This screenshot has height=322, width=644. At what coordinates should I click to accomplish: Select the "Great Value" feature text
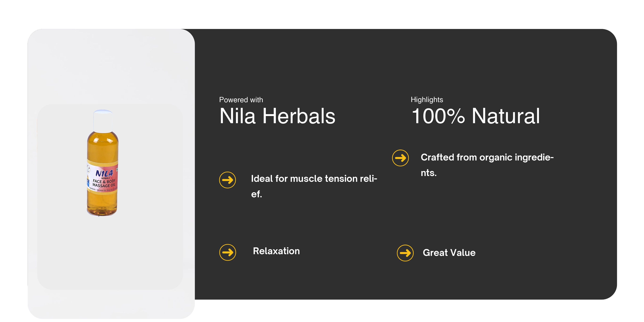click(x=449, y=253)
